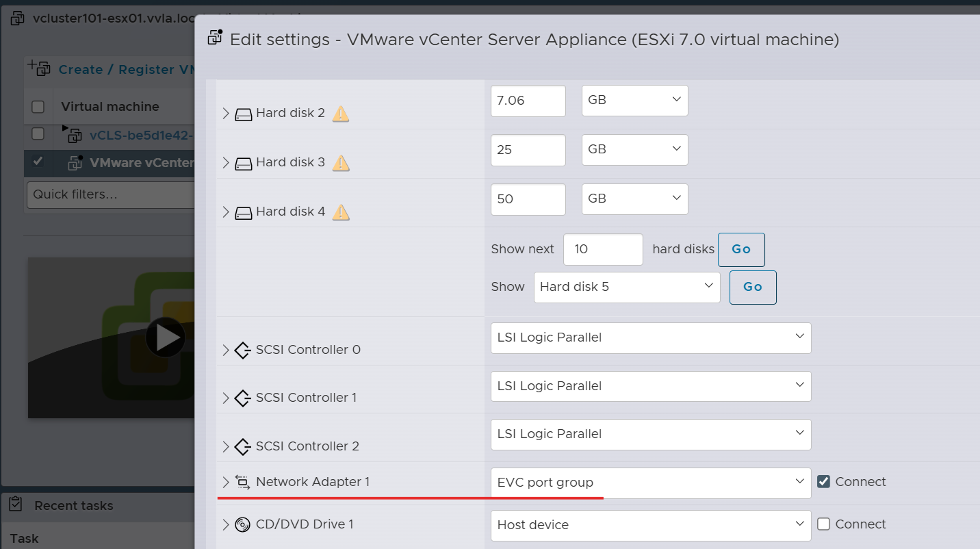
Task: Click the "Recent tasks" panel title
Action: (x=74, y=506)
